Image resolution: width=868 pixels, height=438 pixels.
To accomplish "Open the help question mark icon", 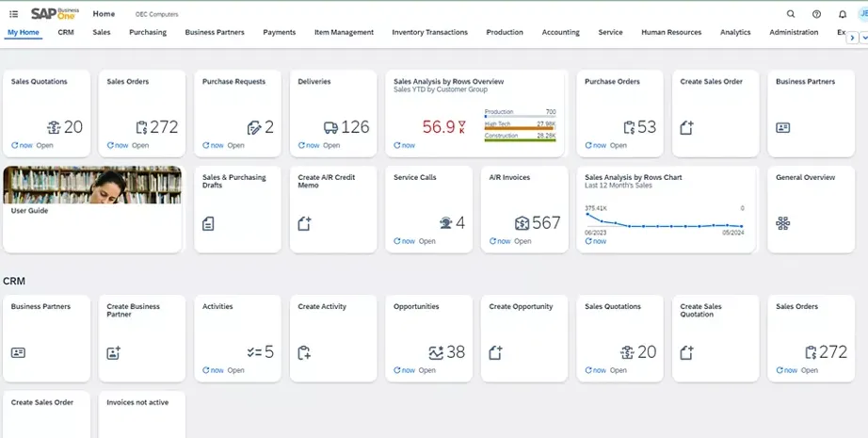I will coord(816,14).
